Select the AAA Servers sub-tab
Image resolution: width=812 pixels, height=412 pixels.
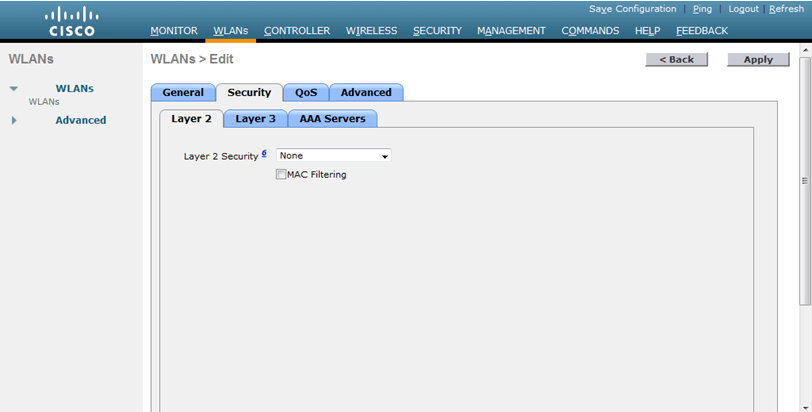pos(333,119)
